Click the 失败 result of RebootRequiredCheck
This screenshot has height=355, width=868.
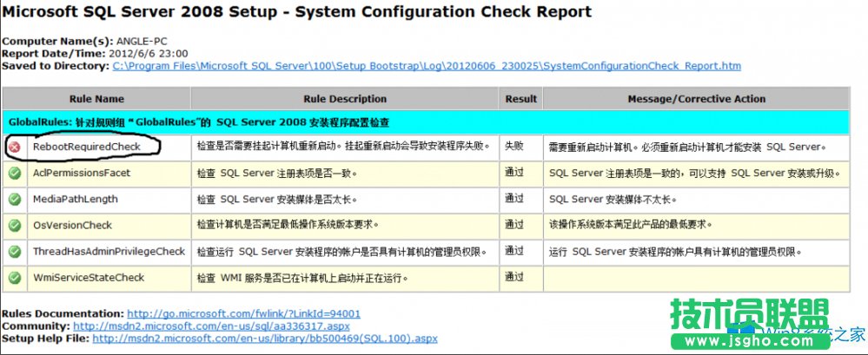pos(514,147)
